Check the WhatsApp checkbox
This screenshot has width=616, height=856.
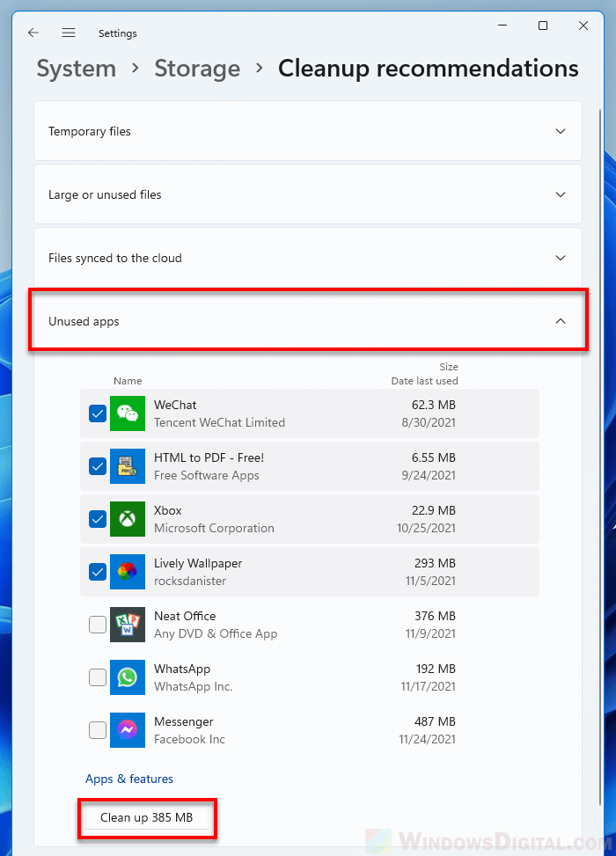click(x=98, y=677)
